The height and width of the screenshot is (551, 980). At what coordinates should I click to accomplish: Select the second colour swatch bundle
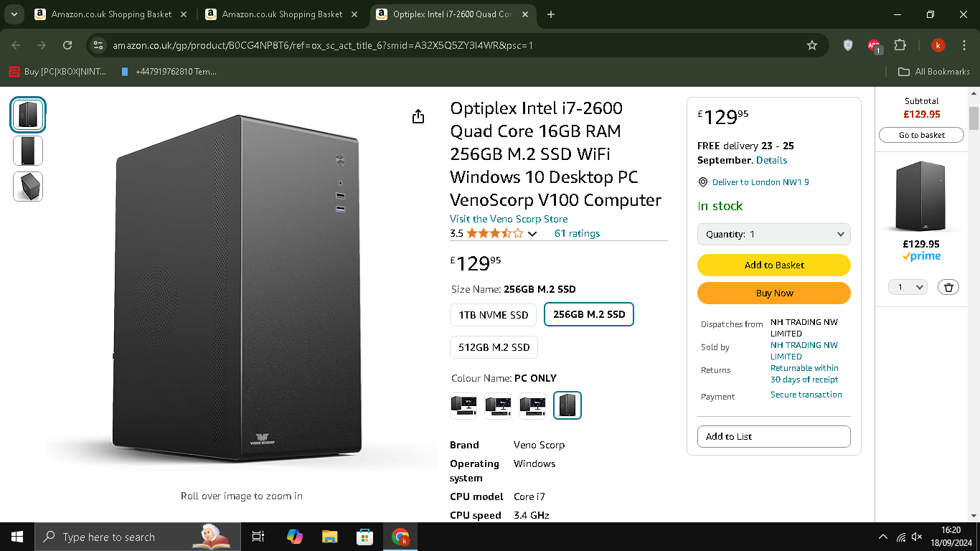[498, 405]
